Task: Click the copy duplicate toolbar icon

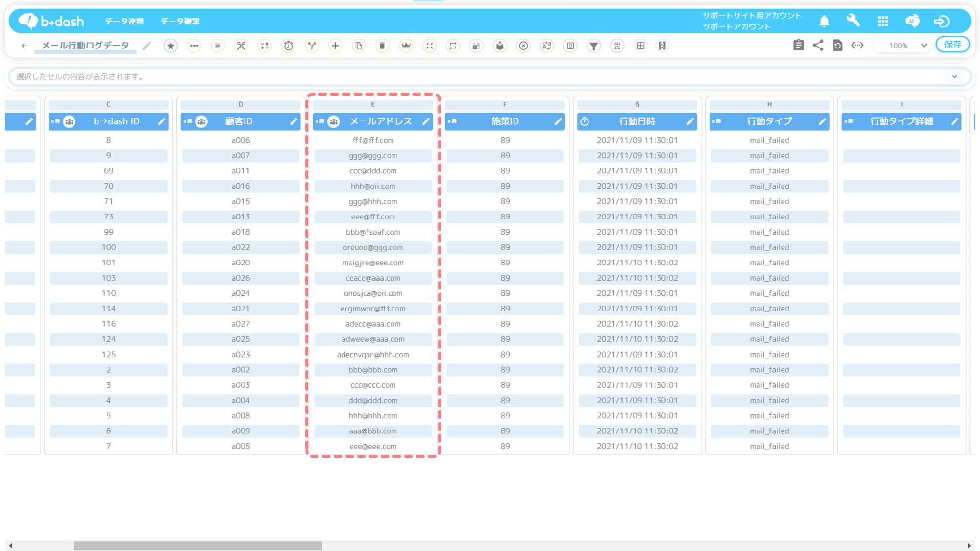Action: [359, 46]
